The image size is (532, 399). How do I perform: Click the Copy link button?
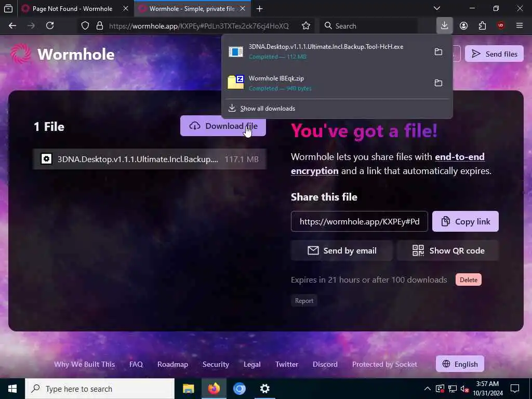click(465, 221)
